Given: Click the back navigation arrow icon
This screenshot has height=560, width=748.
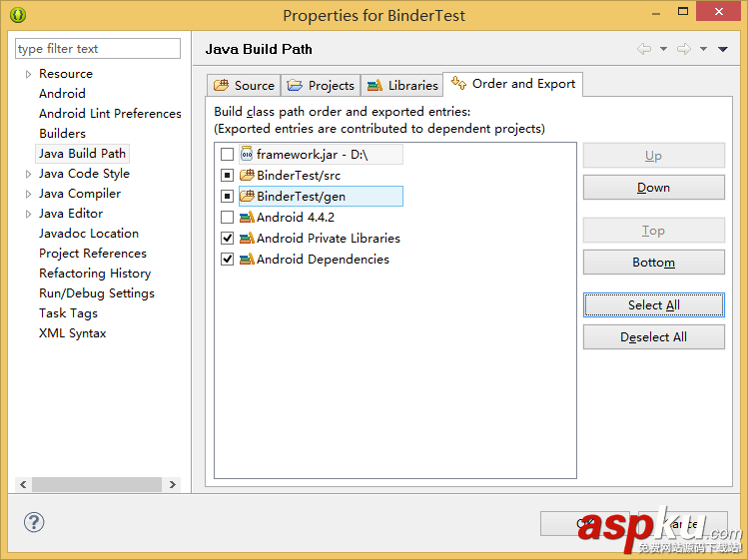Looking at the screenshot, I should (x=644, y=49).
